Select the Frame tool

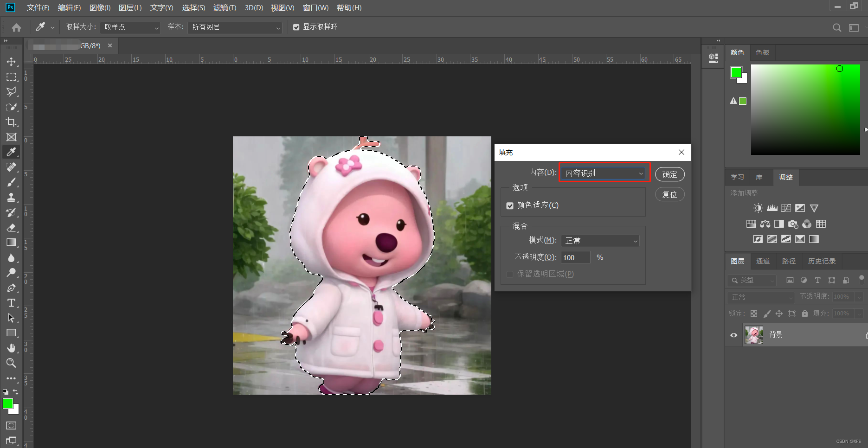click(11, 137)
